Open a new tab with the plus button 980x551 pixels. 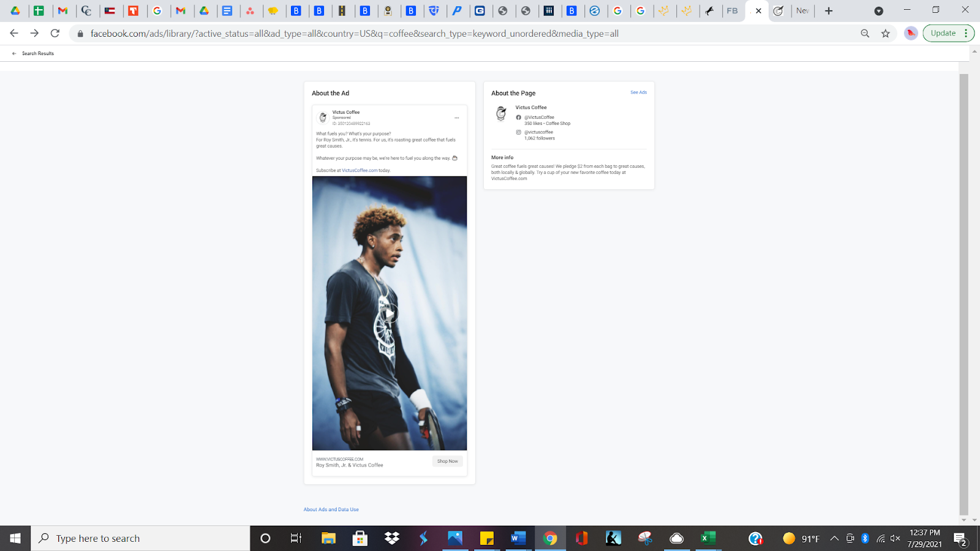pos(829,11)
